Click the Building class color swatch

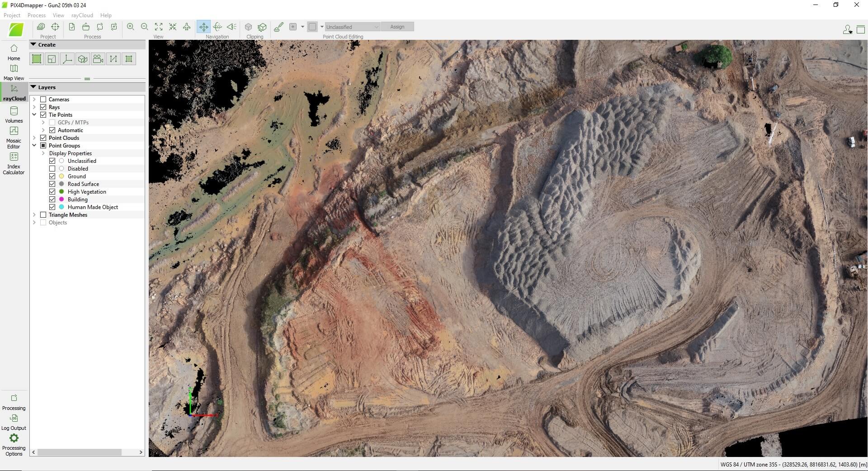(61, 199)
